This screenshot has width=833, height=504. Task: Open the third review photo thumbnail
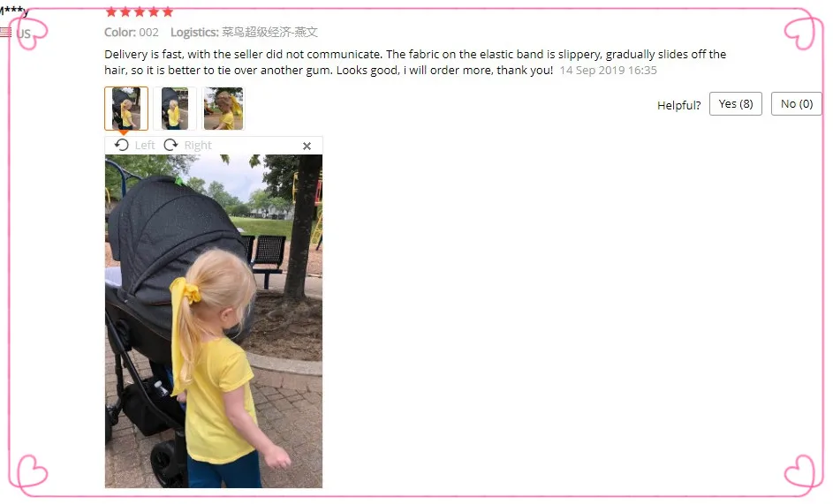pyautogui.click(x=223, y=109)
